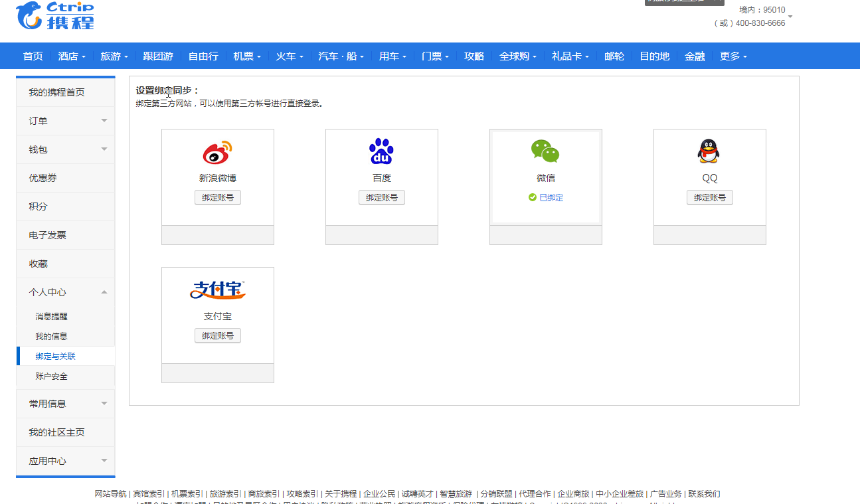Click the WeChat logo icon

545,151
